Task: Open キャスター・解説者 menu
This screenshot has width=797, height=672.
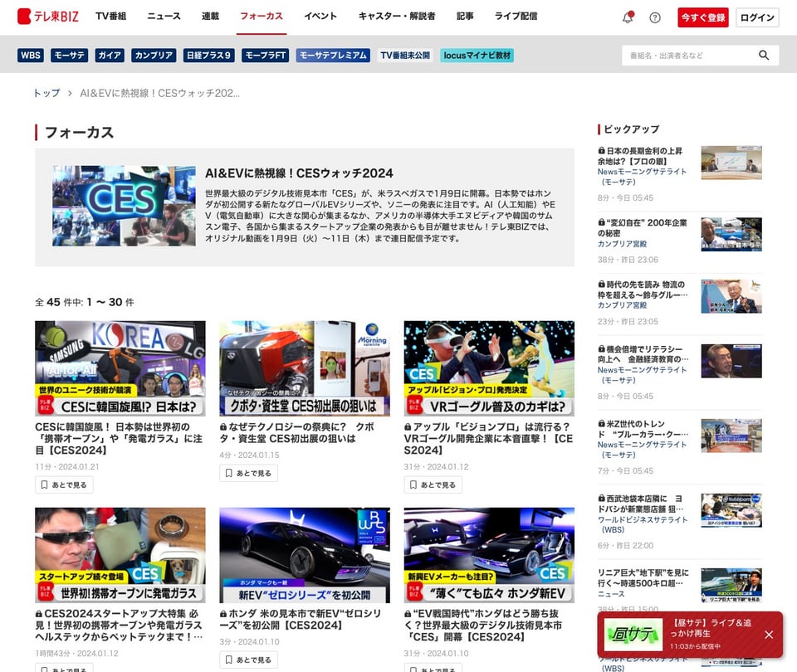Action: [397, 17]
